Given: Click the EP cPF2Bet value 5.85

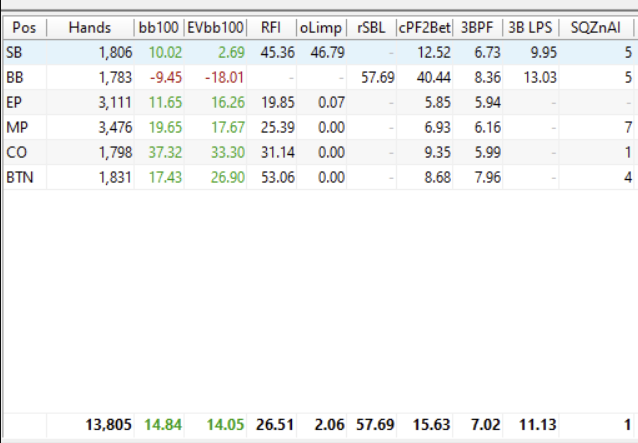Looking at the screenshot, I should click(x=437, y=103).
